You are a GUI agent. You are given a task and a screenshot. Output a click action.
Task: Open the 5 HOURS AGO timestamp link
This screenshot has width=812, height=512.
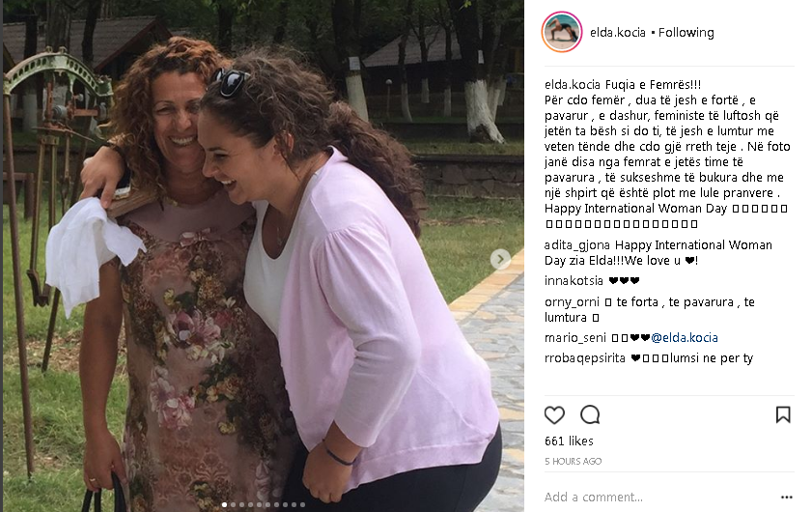click(573, 461)
